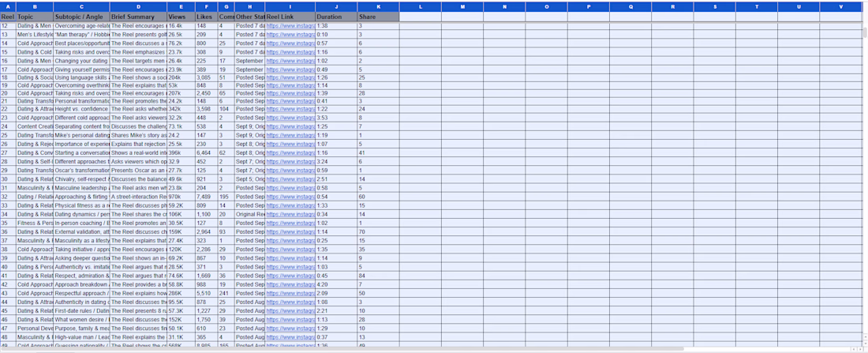The width and height of the screenshot is (868, 353).
Task: Select the likes cell '7,489'
Action: point(207,197)
